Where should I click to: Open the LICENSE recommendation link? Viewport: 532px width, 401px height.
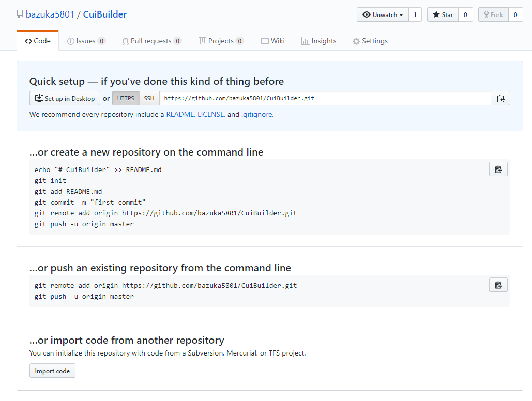coord(211,115)
